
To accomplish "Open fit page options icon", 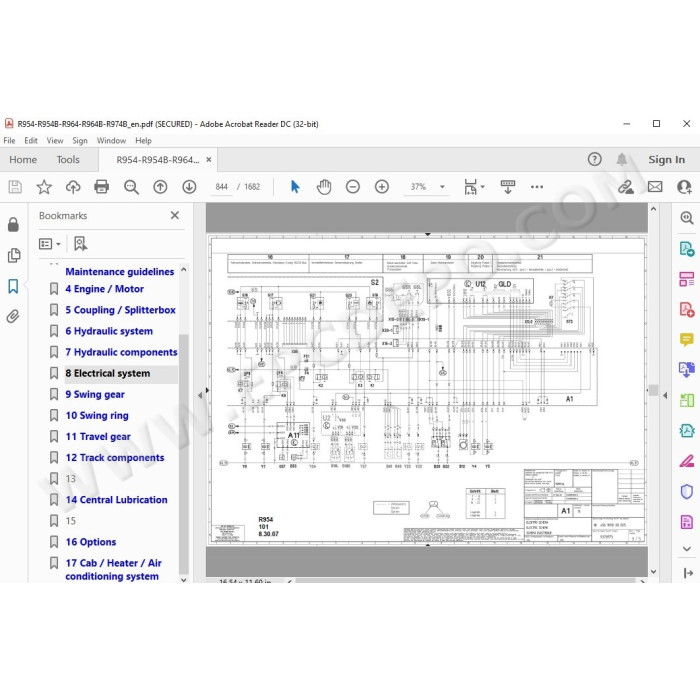I will pos(473,187).
